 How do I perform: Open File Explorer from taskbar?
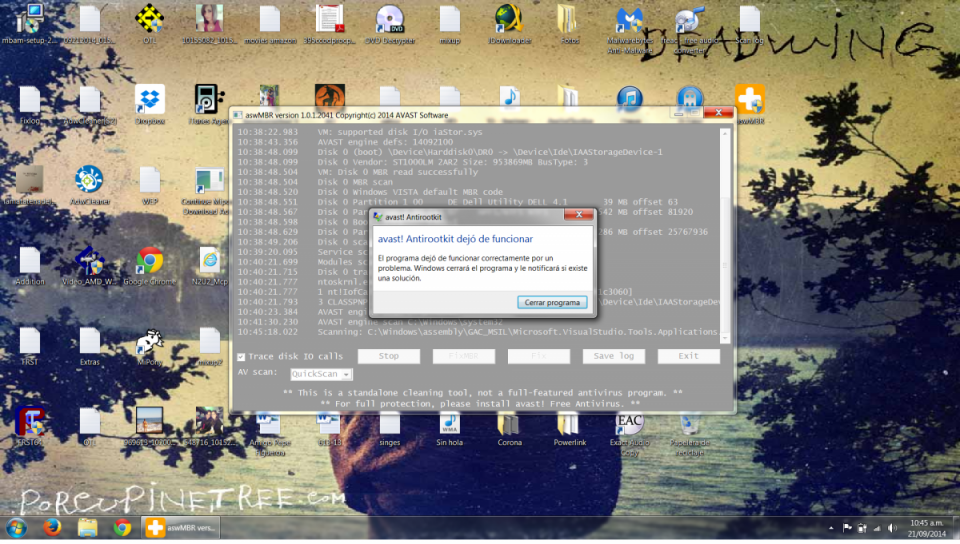point(88,527)
